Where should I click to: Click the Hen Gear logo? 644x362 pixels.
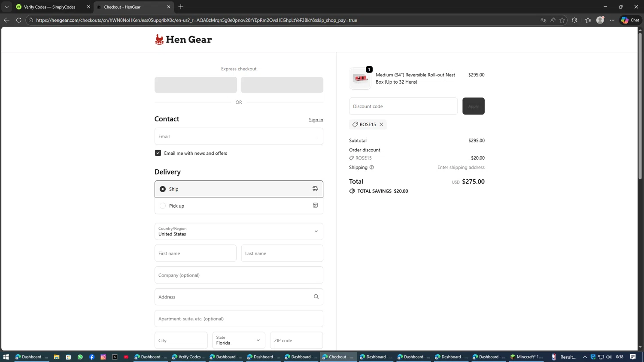tap(183, 39)
